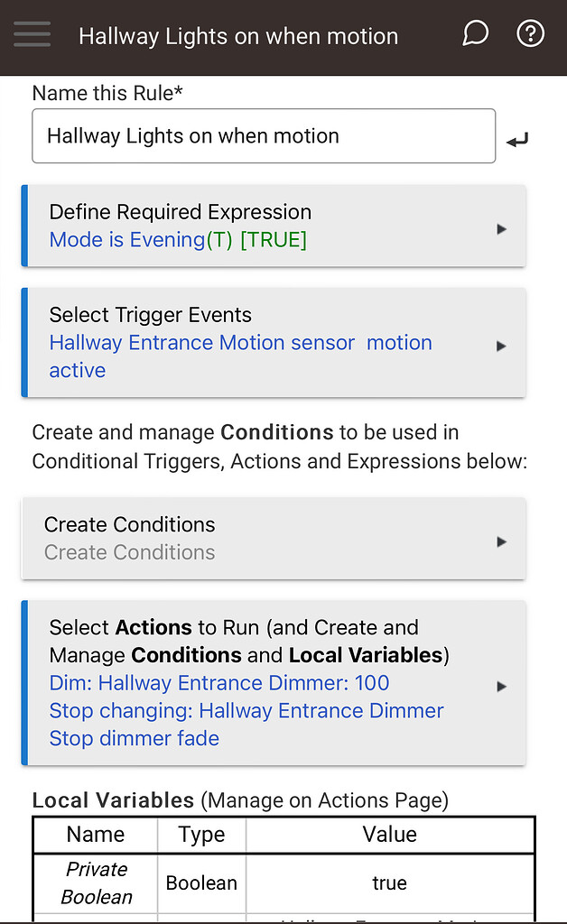
Task: Expand the Create Conditions arrow
Action: coord(502,541)
